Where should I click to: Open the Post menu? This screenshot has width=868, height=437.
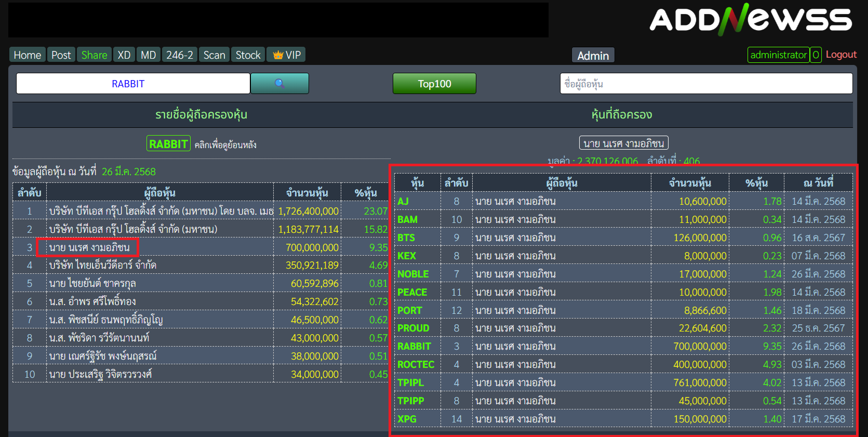coord(61,55)
